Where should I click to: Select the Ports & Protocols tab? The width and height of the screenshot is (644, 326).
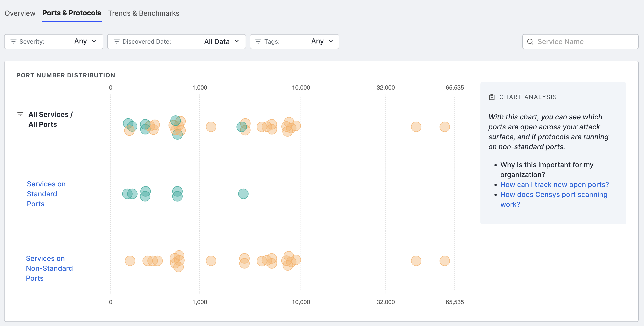pos(71,13)
